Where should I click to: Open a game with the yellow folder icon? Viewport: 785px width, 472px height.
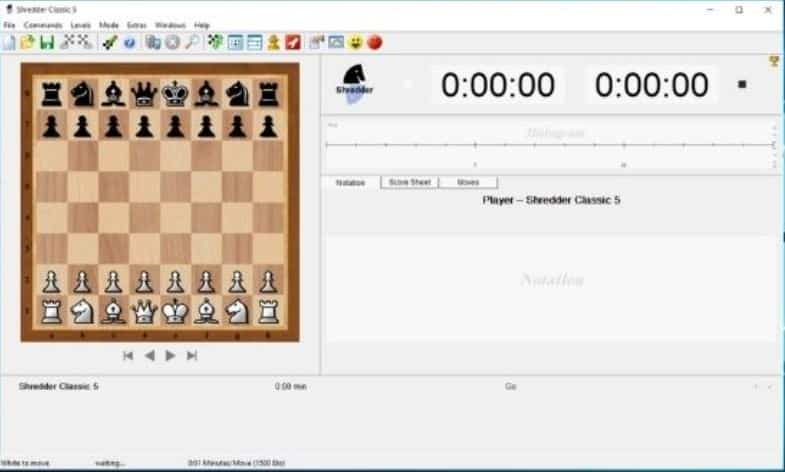(x=28, y=43)
